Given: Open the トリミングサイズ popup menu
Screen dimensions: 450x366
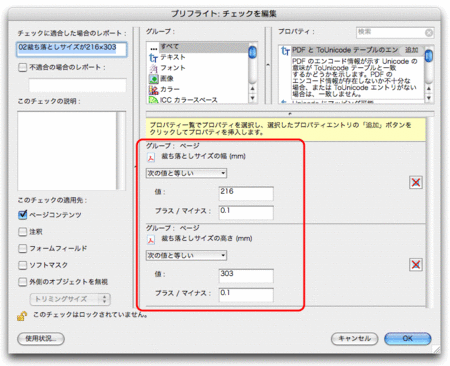Looking at the screenshot, I should 70,299.
